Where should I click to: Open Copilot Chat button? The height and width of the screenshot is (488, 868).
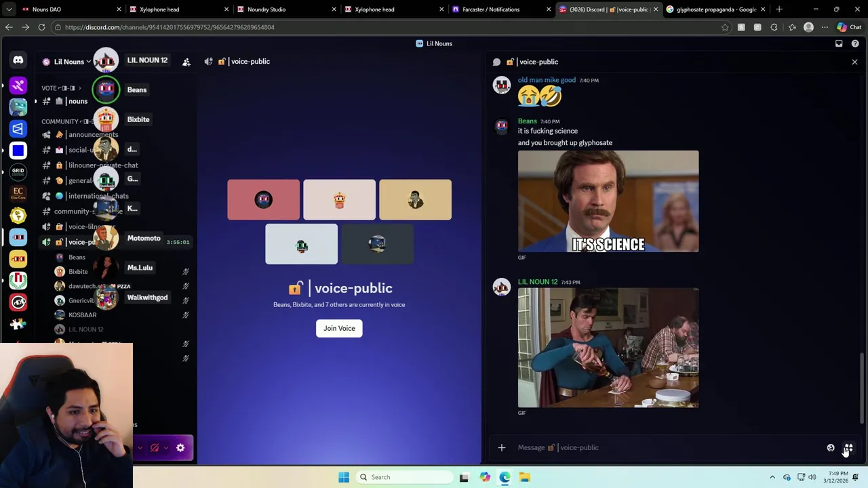pos(849,27)
